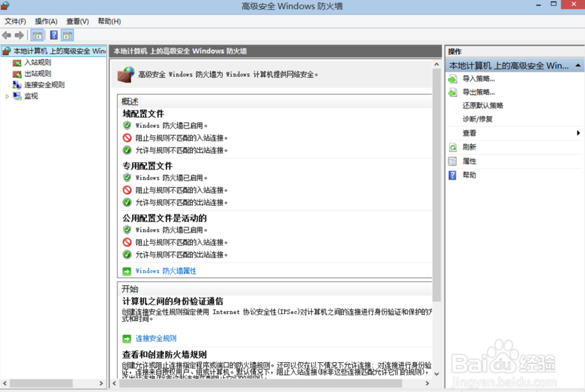Image resolution: width=585 pixels, height=392 pixels.
Task: Click green check icon under 专用配置文件
Action: click(127, 202)
